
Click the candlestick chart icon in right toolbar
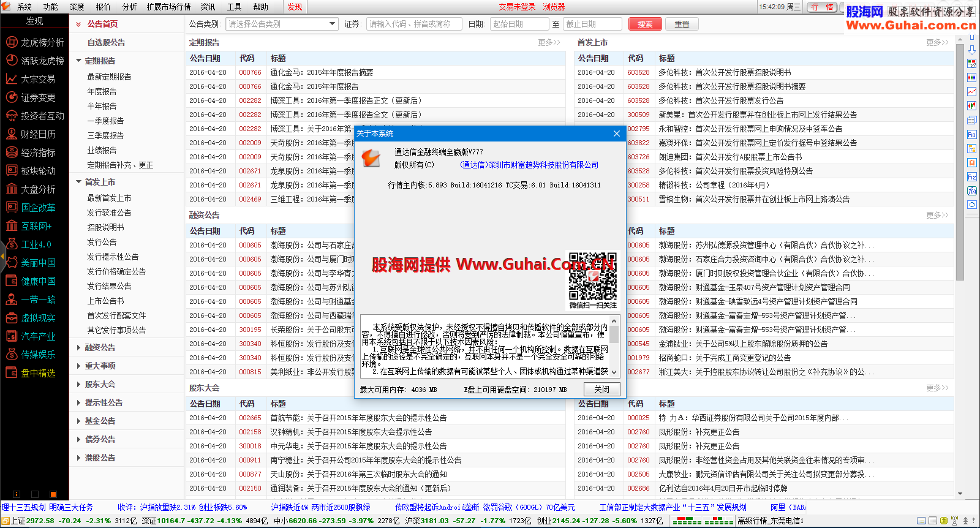(972, 106)
